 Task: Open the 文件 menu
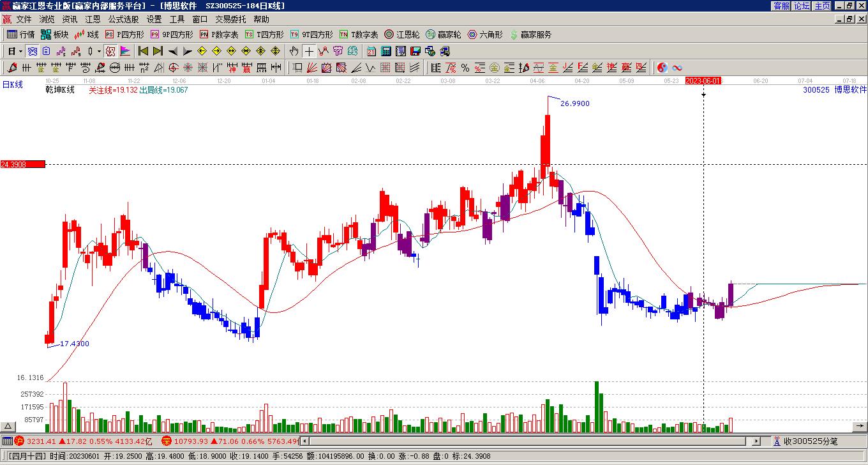click(x=24, y=19)
